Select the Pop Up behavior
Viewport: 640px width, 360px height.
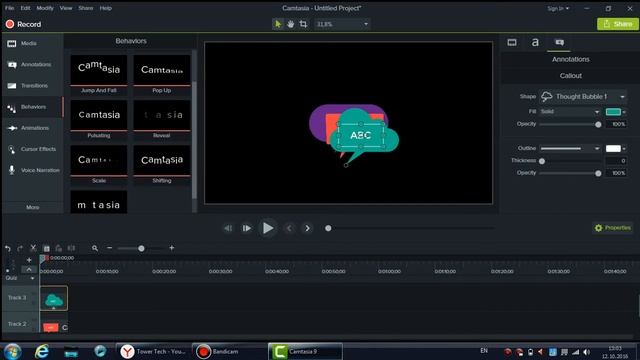(x=162, y=75)
